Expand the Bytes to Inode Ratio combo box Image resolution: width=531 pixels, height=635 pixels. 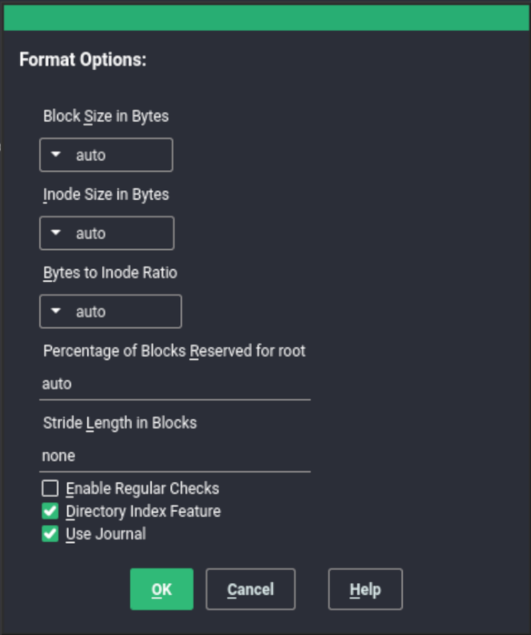(110, 311)
